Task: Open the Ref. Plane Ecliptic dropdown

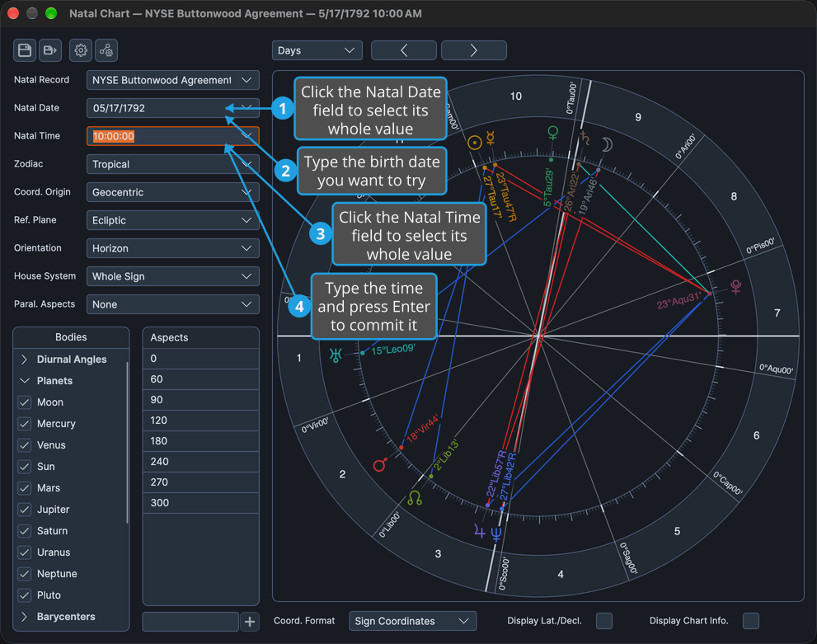Action: coord(173,220)
